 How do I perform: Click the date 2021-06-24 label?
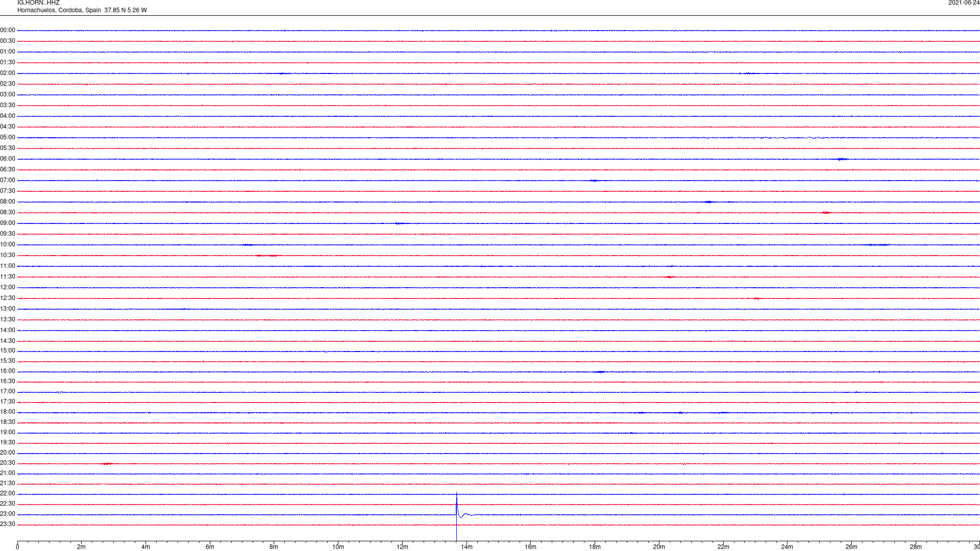click(x=964, y=3)
